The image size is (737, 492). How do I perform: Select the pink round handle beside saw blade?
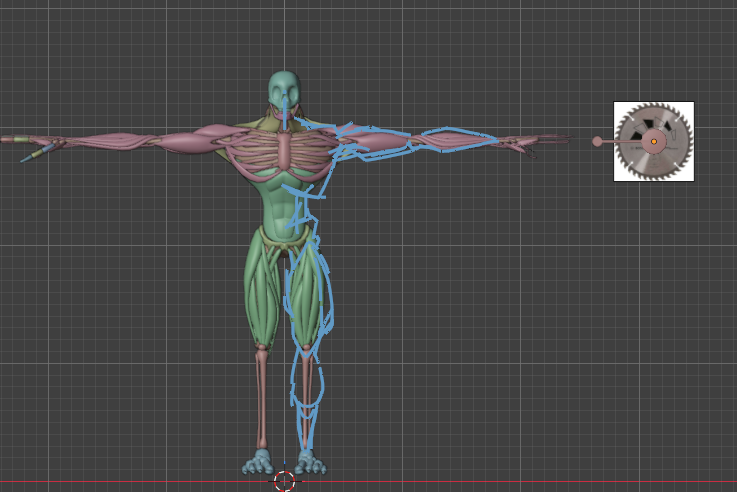pyautogui.click(x=597, y=141)
